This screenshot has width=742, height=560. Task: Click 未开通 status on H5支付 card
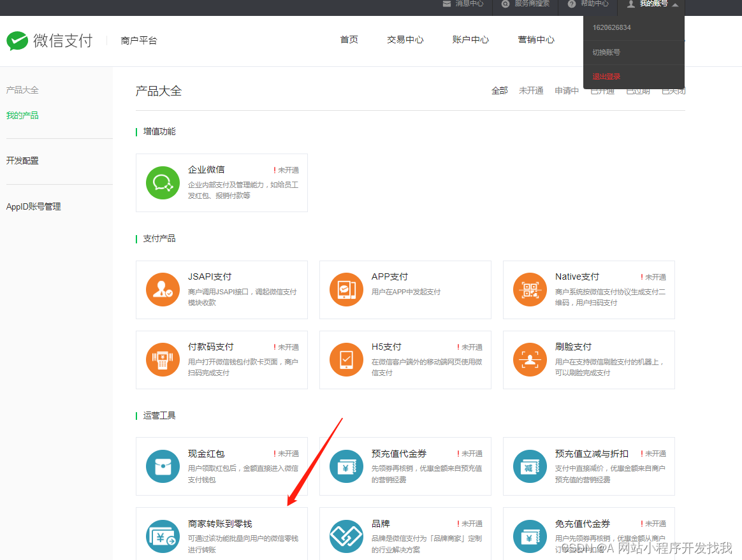469,347
